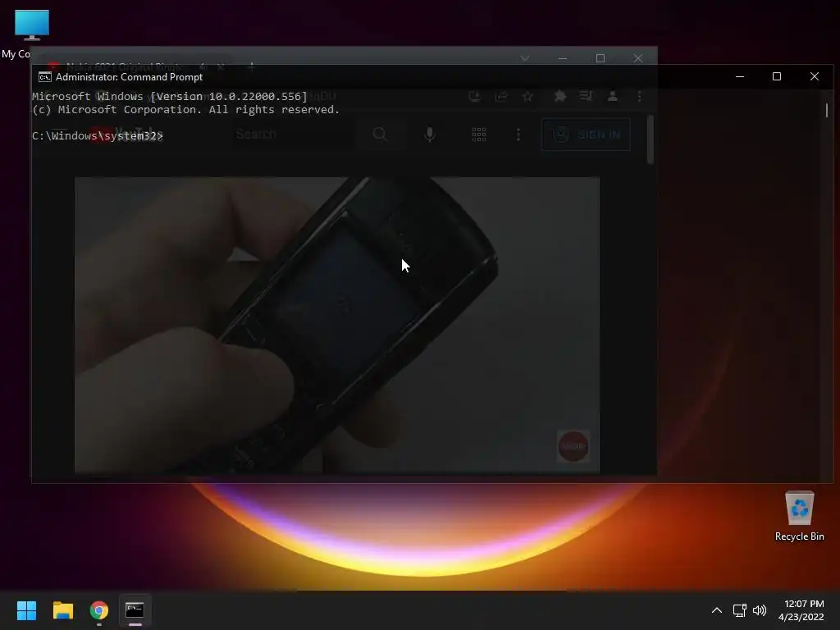Minimize the Chrome window behind

click(x=563, y=58)
